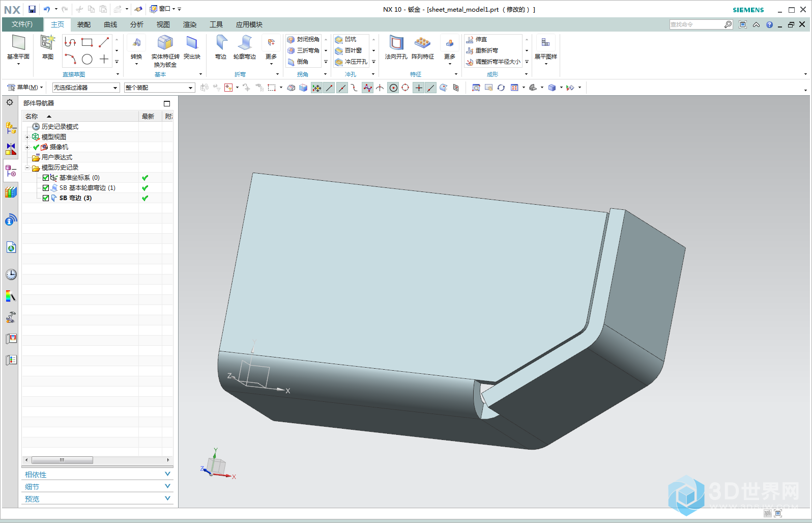This screenshot has width=812, height=523.
Task: Click the 调整折弯半径大小 command
Action: pyautogui.click(x=494, y=62)
